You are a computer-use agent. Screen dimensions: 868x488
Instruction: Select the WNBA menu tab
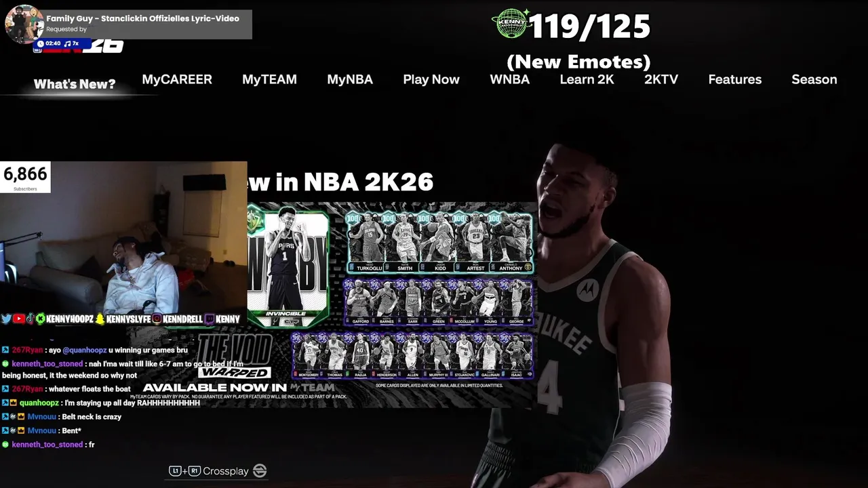(x=510, y=79)
